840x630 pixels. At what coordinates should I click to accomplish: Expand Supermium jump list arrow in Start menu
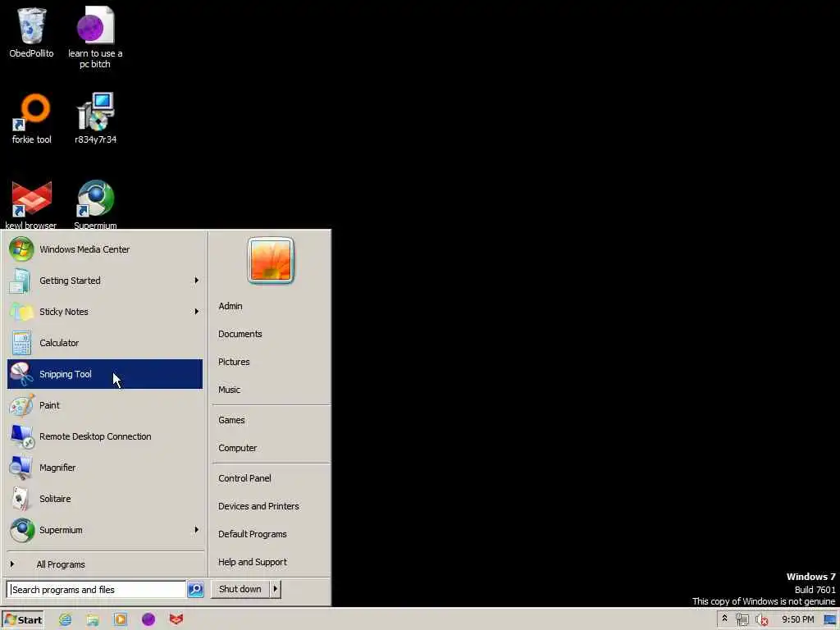point(197,529)
